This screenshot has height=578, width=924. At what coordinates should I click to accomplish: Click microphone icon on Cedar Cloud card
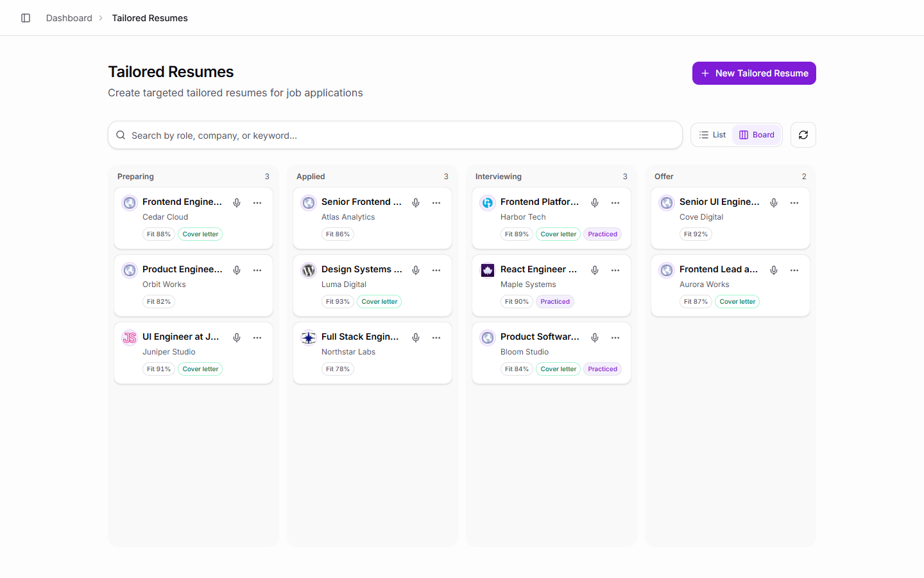pos(237,203)
